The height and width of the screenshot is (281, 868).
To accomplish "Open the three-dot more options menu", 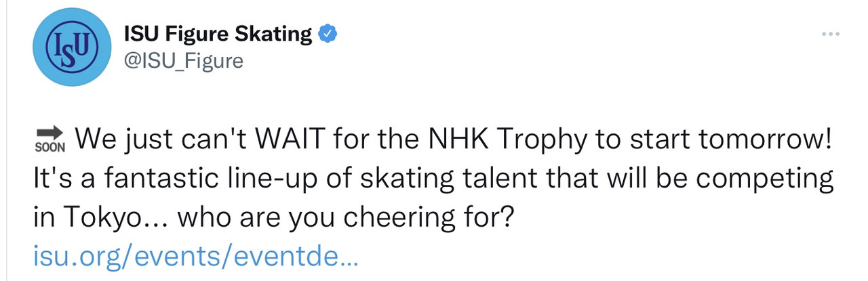I will tap(830, 34).
